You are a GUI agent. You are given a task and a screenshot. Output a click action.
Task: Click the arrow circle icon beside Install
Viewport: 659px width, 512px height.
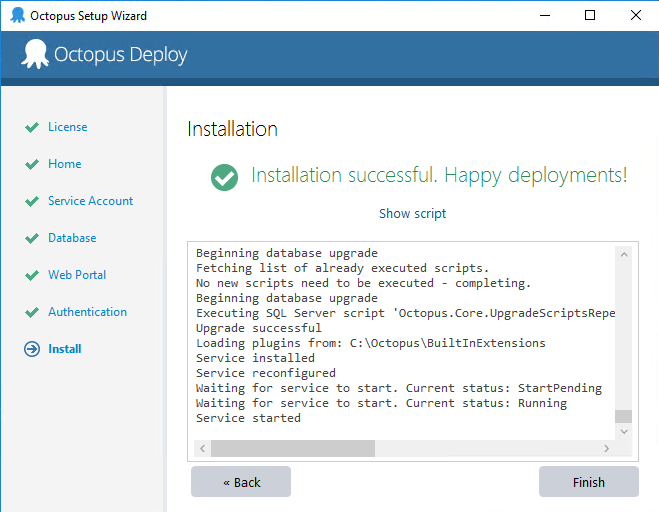coord(32,349)
